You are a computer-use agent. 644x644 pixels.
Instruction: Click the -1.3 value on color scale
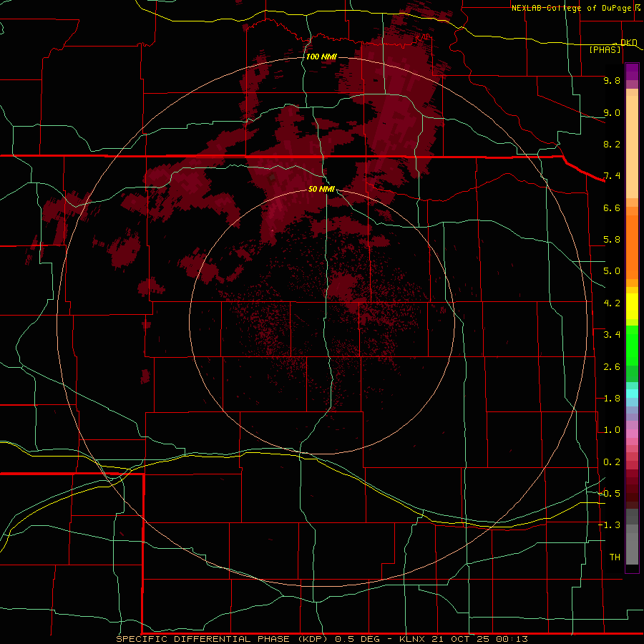[x=610, y=525]
